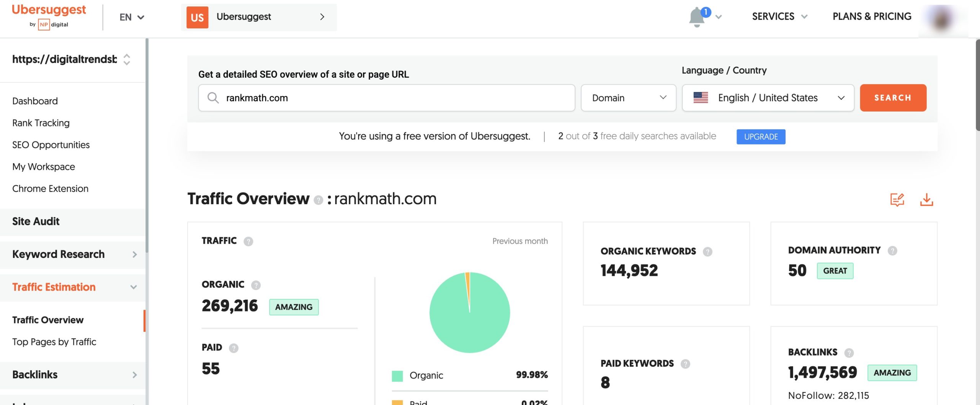The image size is (980, 405).
Task: Click the help icon next to PAID
Action: pyautogui.click(x=234, y=348)
